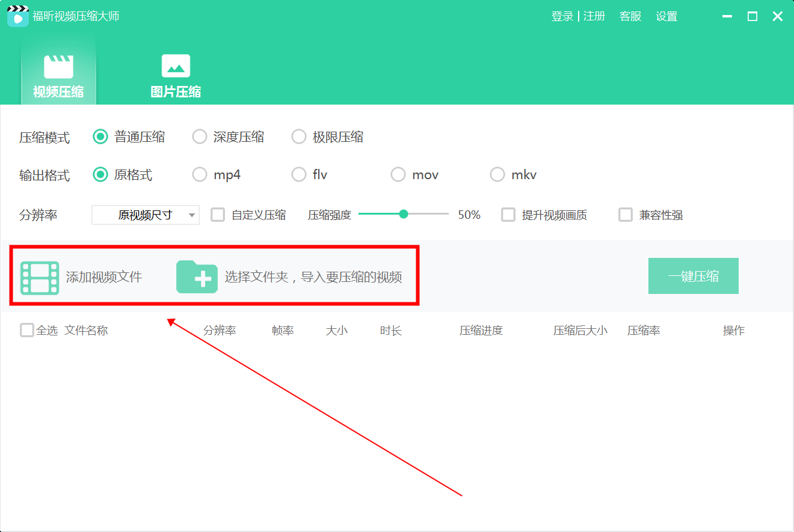Viewport: 794px width, 532px height.
Task: Close the application window
Action: coord(778,16)
